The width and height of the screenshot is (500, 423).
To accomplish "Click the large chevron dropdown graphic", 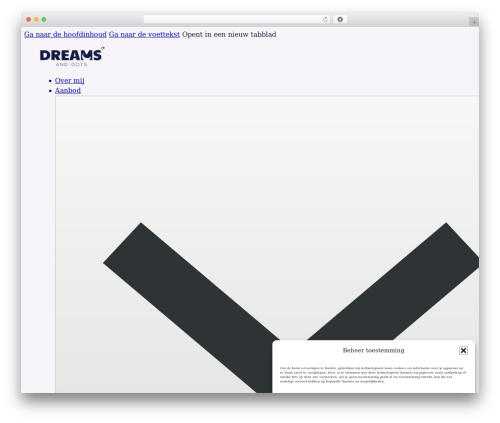I will coord(267,244).
